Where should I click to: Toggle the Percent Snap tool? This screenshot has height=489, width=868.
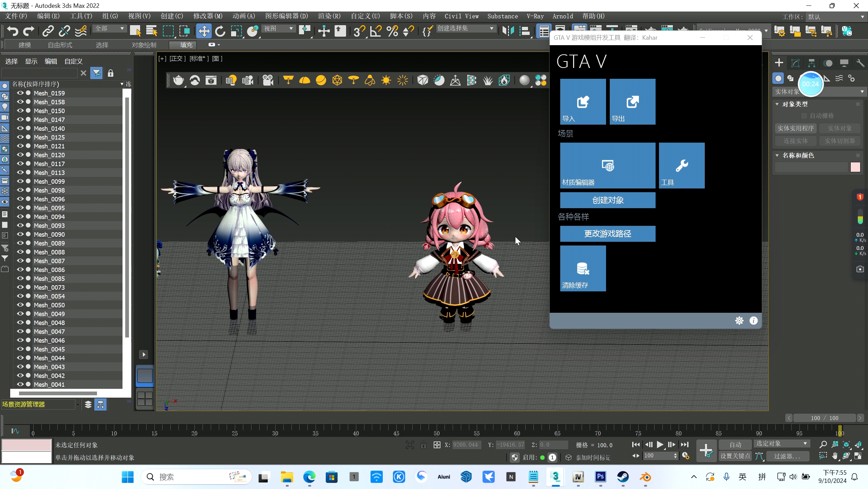pyautogui.click(x=392, y=31)
